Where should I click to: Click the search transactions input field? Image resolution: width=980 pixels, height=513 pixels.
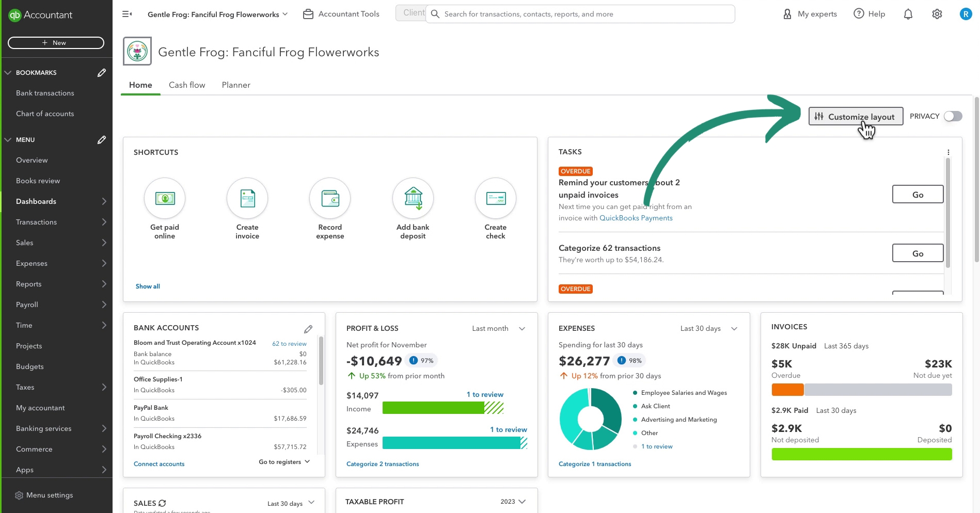580,14
